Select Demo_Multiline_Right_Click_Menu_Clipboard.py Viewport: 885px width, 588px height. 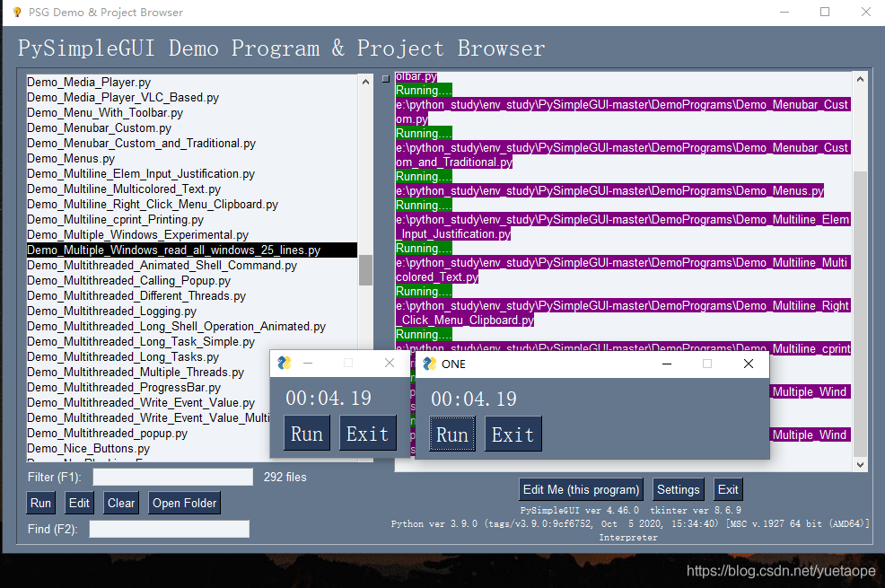[x=192, y=205]
